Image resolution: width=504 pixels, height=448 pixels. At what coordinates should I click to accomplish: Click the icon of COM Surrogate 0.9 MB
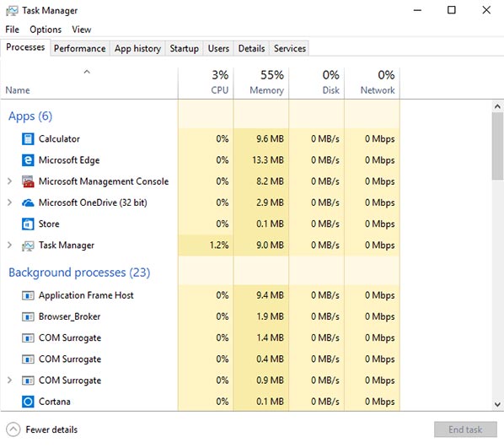[x=28, y=381]
